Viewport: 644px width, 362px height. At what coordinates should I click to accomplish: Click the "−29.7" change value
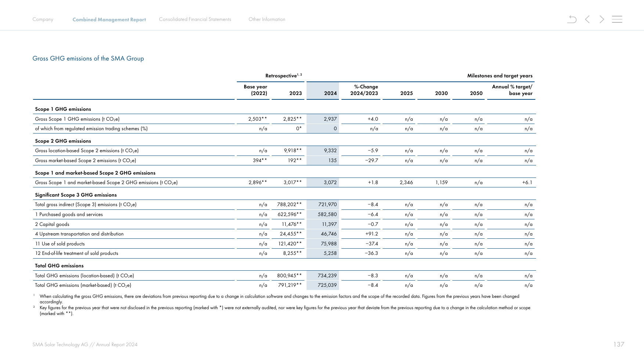[x=371, y=161]
